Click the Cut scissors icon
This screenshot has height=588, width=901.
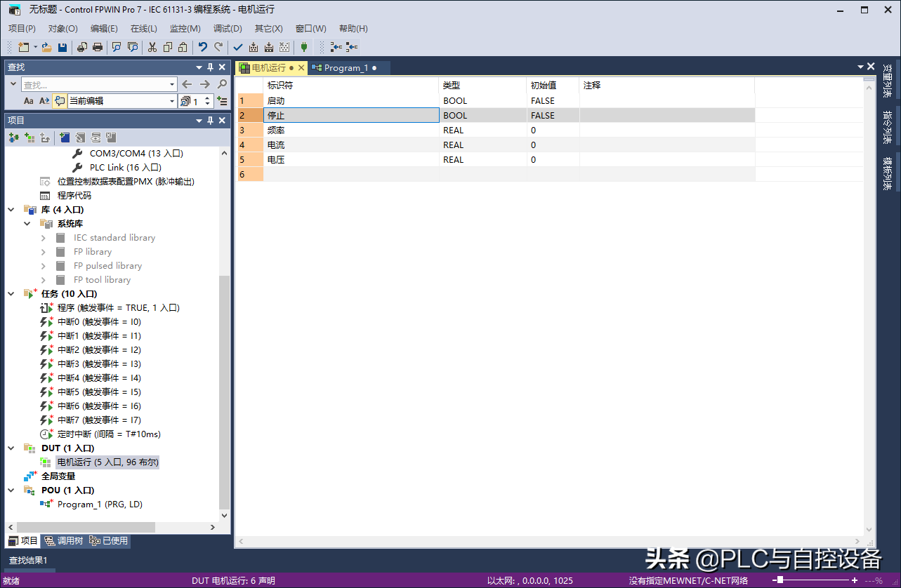coord(152,47)
